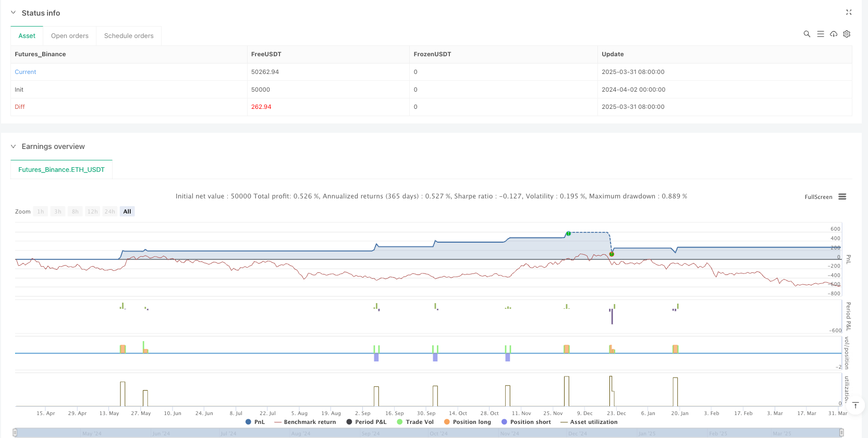This screenshot has height=438, width=868.
Task: Collapse the Earnings overview section
Action: (14, 146)
